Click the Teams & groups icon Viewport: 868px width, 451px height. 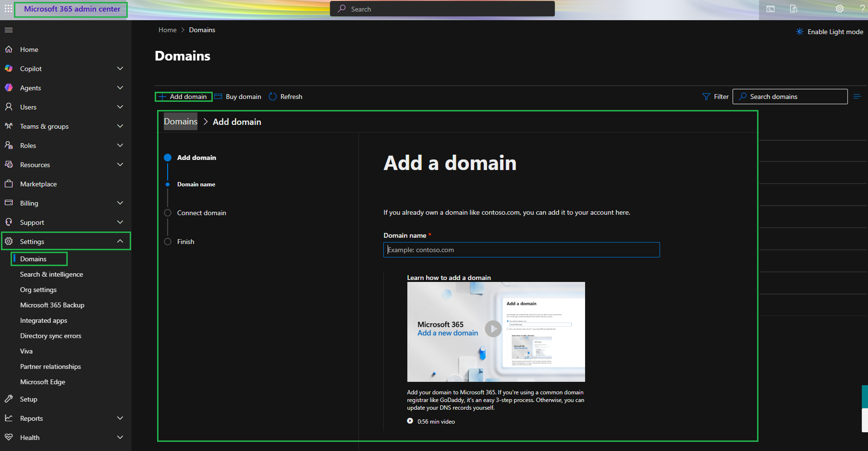(9, 126)
